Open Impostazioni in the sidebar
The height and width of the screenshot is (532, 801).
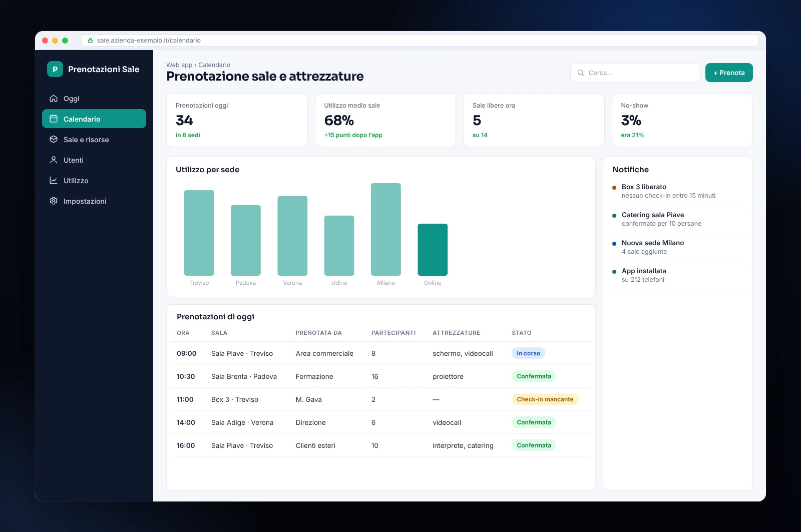tap(94, 201)
